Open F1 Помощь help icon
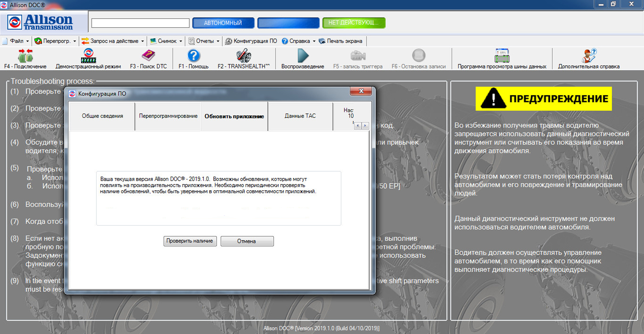Image resolution: width=644 pixels, height=334 pixels. coord(193,56)
